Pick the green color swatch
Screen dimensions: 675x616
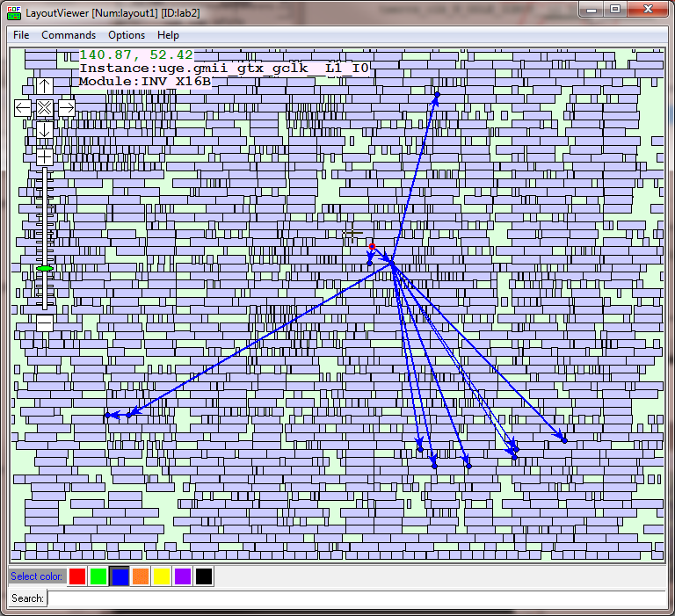tap(98, 576)
